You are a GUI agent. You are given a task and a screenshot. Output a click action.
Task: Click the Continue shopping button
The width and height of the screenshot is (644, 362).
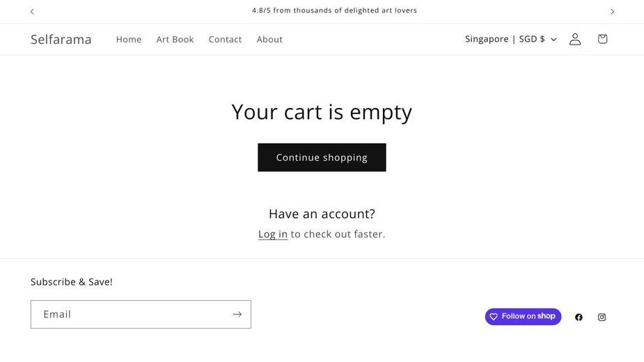tap(322, 157)
